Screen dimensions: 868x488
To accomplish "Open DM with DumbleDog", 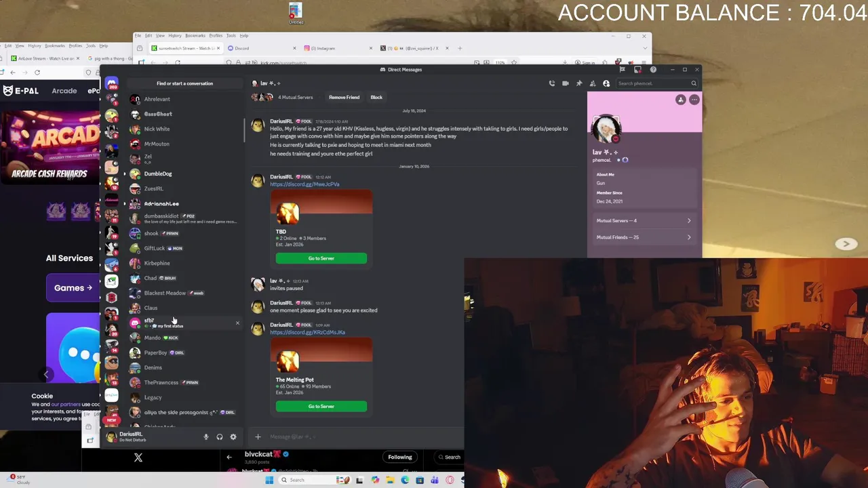I will (x=184, y=174).
